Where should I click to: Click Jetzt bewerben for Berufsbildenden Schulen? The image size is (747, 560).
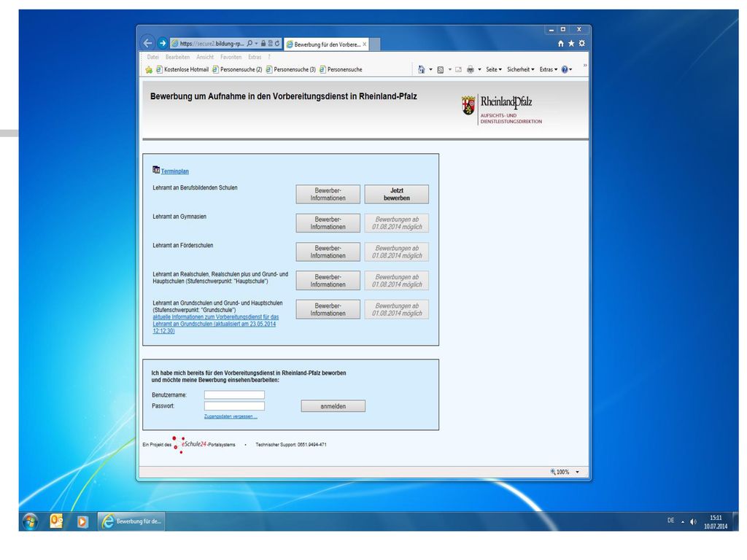click(x=396, y=194)
